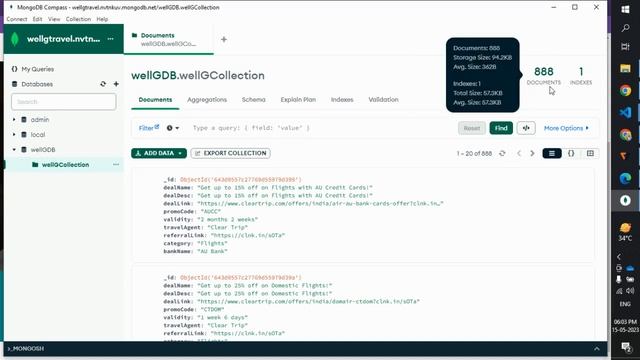The image size is (640, 360).
Task: Switch to JSON view of documents
Action: click(571, 153)
